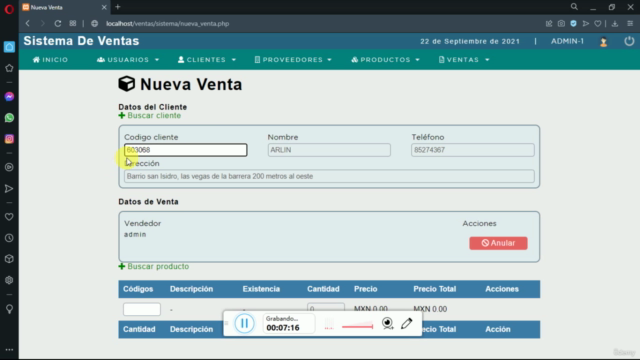This screenshot has width=640, height=360.
Task: Click the site info globe icon
Action: coord(94,24)
